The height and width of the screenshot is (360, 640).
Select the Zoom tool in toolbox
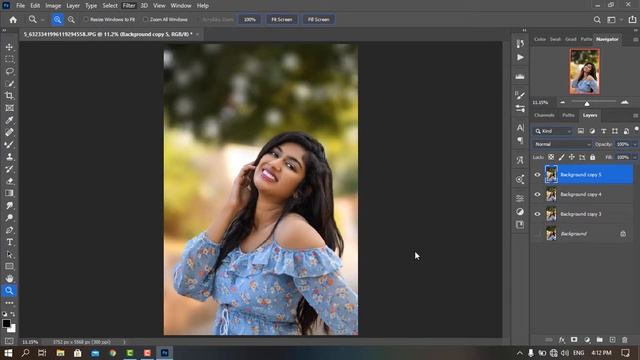tap(9, 291)
